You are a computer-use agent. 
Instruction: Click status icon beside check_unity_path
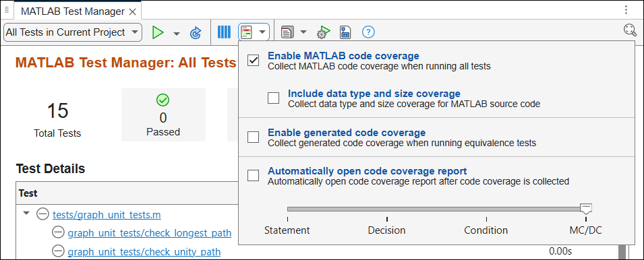coord(58,251)
